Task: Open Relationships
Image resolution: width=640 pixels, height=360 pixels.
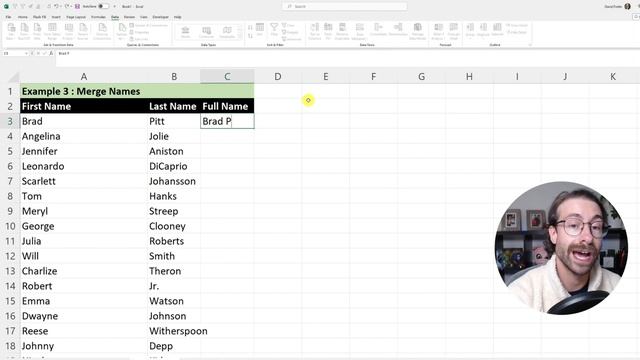Action: [398, 29]
